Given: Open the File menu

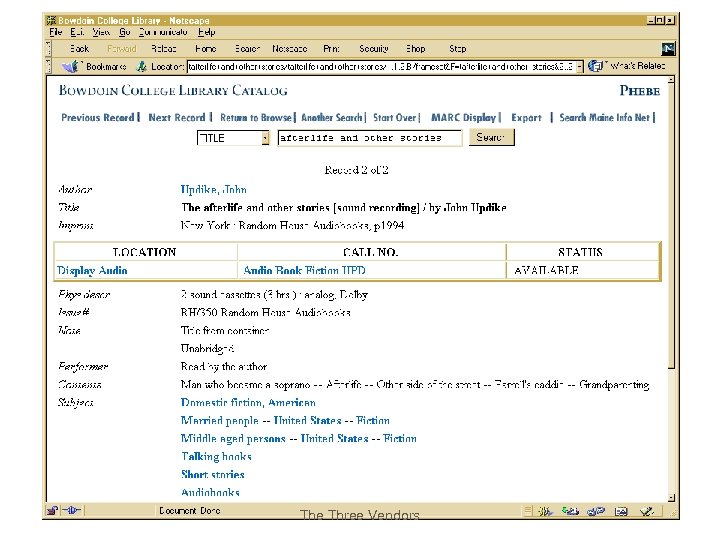Looking at the screenshot, I should (56, 32).
